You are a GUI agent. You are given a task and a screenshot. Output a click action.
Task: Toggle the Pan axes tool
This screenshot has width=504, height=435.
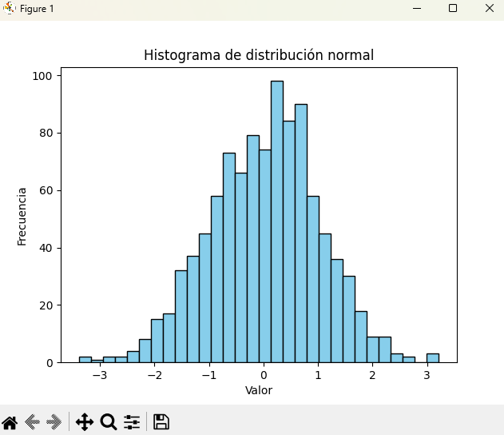click(x=85, y=421)
